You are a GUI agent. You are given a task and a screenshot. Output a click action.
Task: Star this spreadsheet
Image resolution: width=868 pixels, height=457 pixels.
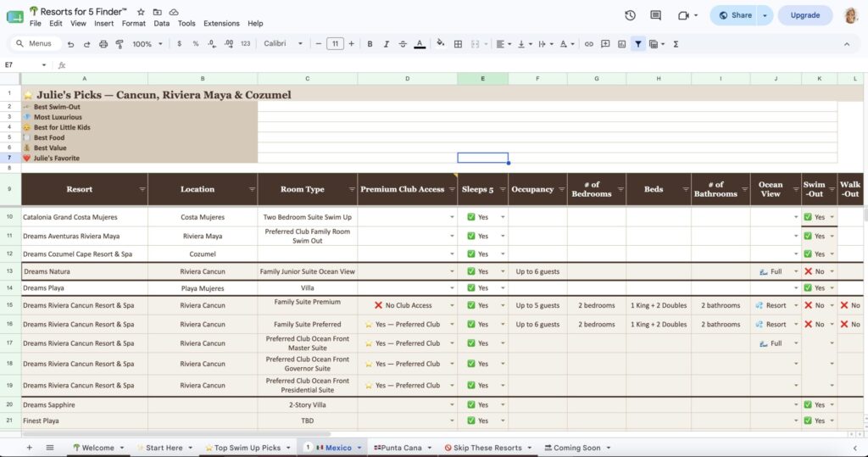(141, 12)
